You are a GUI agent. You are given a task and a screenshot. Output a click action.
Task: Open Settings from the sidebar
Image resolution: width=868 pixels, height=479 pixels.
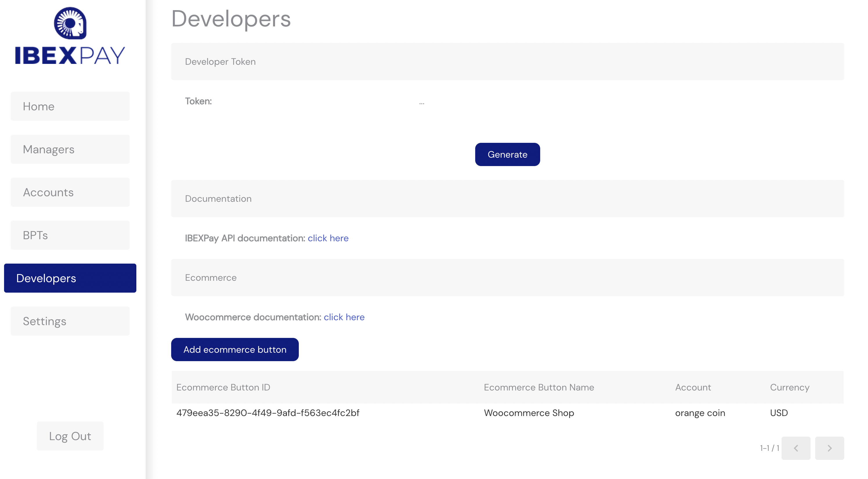pyautogui.click(x=70, y=321)
